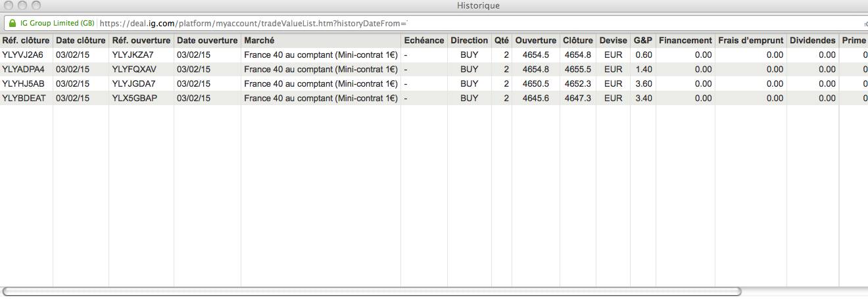Screen dimensions: 868x299
Task: Sort by G&P column header
Action: tap(642, 41)
